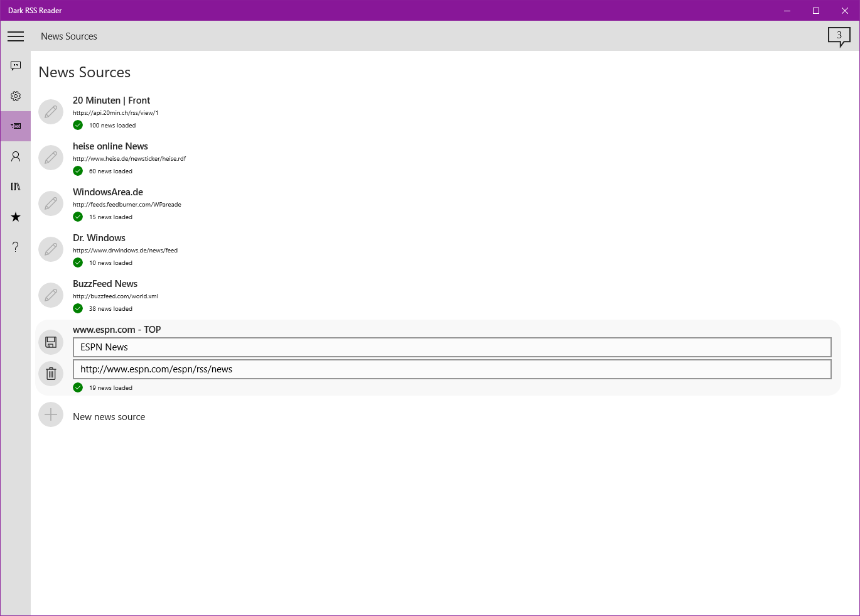Open Help with the question mark icon
The image size is (860, 616).
click(16, 247)
